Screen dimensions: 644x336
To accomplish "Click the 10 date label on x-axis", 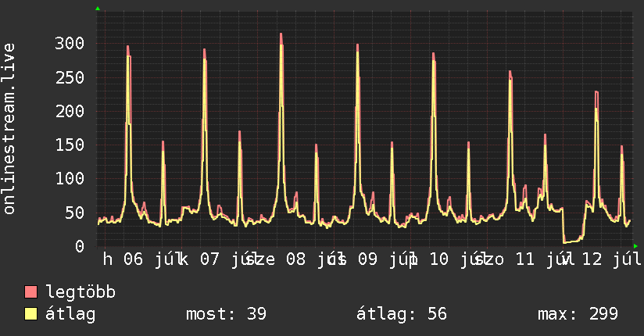I will pyautogui.click(x=439, y=259).
